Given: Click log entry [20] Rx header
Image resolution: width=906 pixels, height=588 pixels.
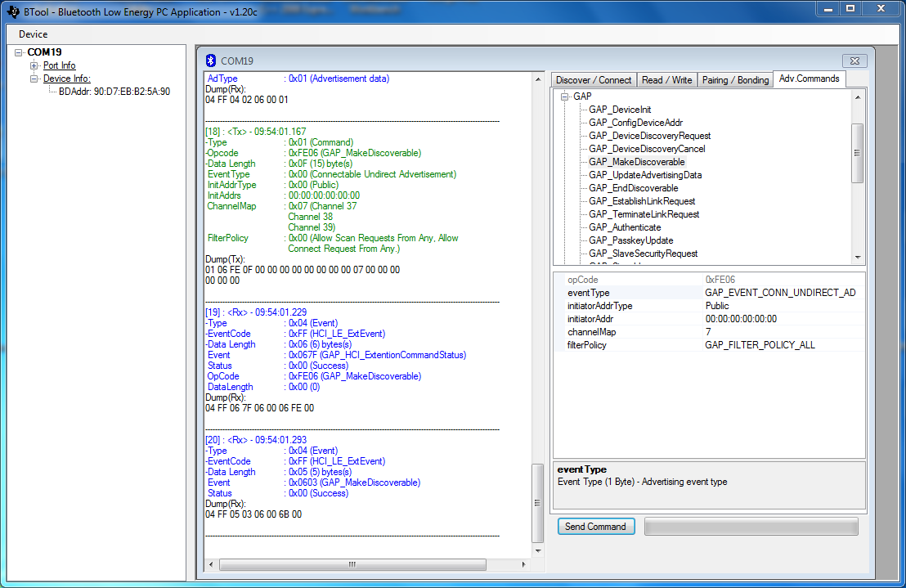Looking at the screenshot, I should pos(256,440).
